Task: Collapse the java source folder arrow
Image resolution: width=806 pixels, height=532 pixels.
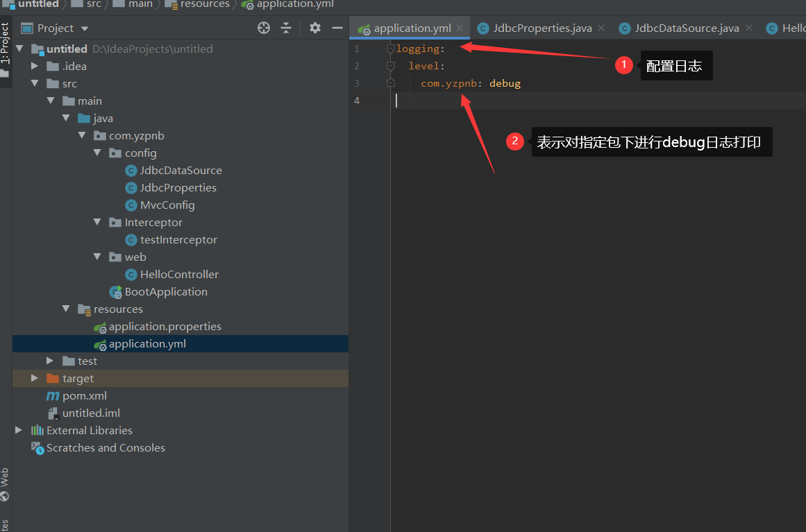Action: 66,118
